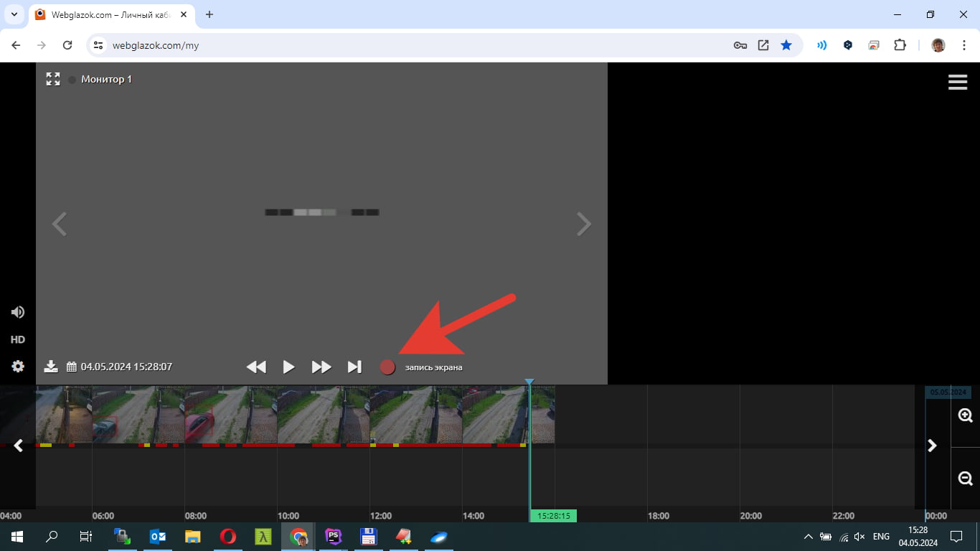Go to the next camera arrow
The height and width of the screenshot is (551, 980).
point(584,225)
